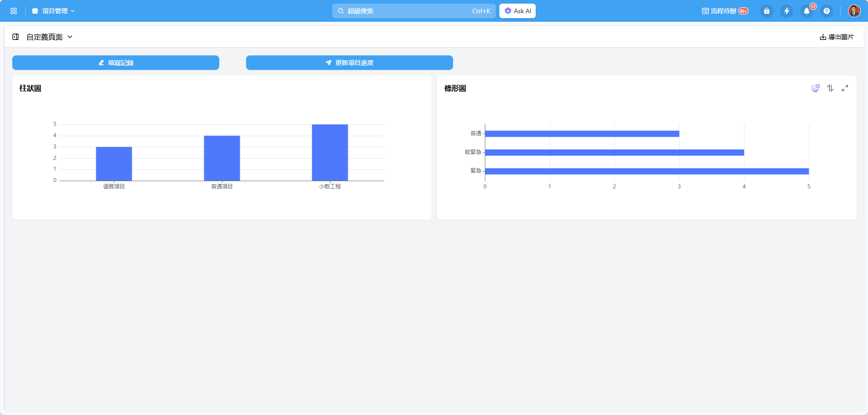The height and width of the screenshot is (415, 868).
Task: Open the lightning quick actions icon
Action: pyautogui.click(x=787, y=11)
